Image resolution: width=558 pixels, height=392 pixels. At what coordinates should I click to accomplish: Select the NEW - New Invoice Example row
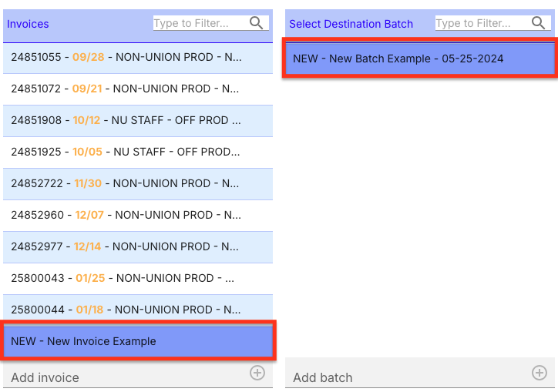(x=138, y=341)
